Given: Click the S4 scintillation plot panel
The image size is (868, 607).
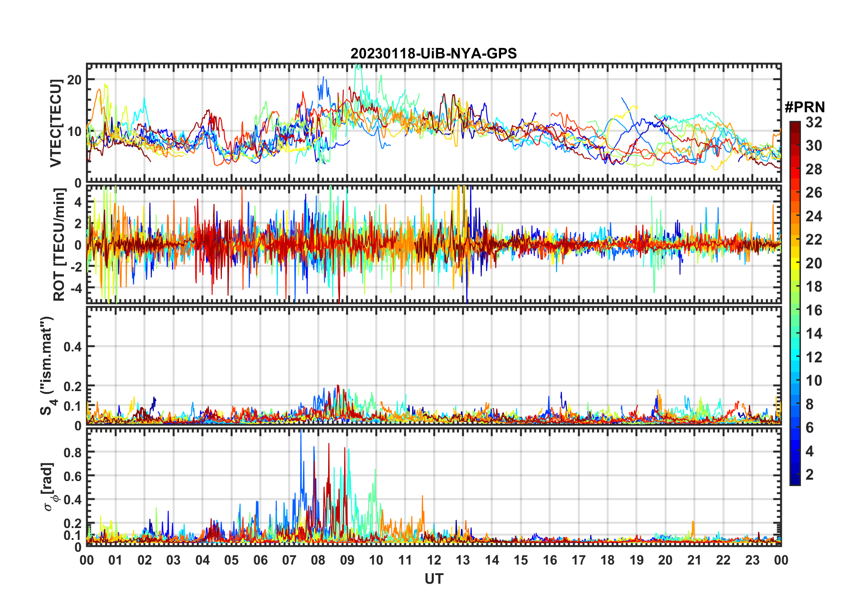Looking at the screenshot, I should click(434, 366).
